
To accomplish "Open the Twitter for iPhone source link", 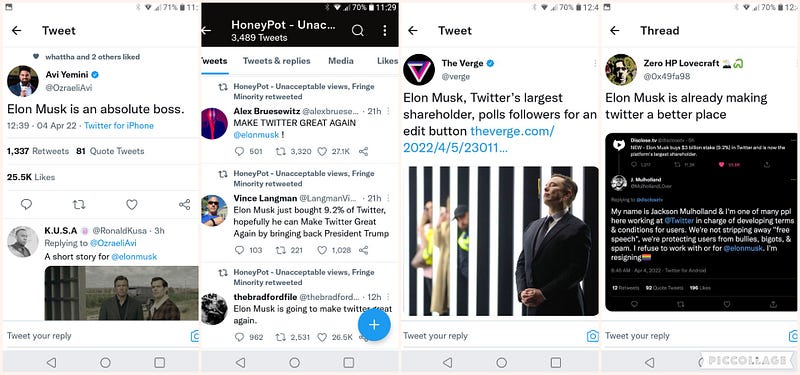I will (x=119, y=126).
